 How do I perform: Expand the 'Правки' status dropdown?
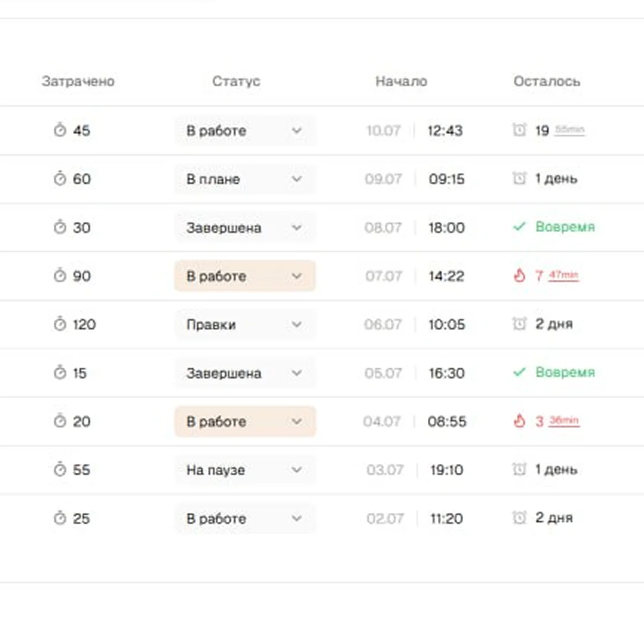click(x=245, y=325)
